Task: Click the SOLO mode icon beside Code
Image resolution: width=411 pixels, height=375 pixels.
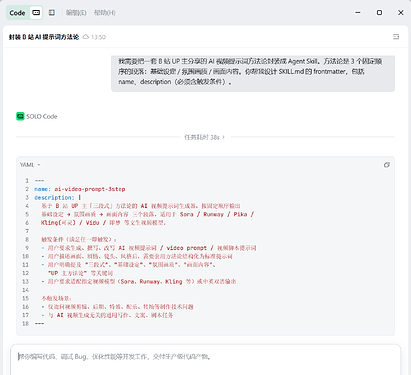Action: [36, 13]
